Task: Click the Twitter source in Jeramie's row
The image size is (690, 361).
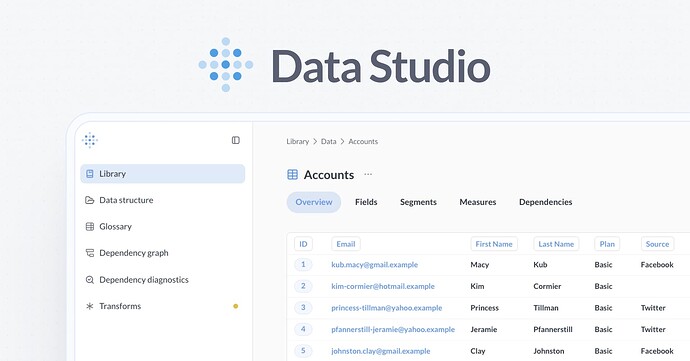Action: (653, 329)
